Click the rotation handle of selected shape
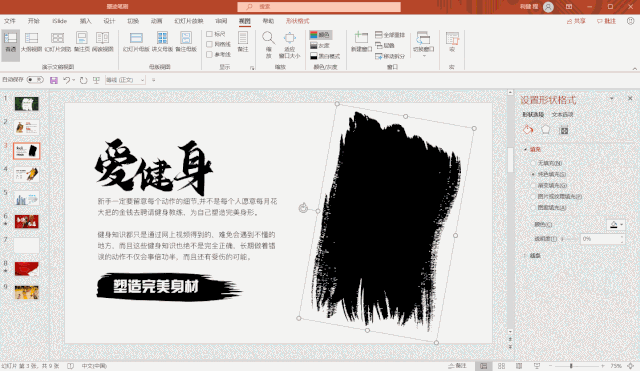The height and width of the screenshot is (371, 640). click(x=303, y=208)
